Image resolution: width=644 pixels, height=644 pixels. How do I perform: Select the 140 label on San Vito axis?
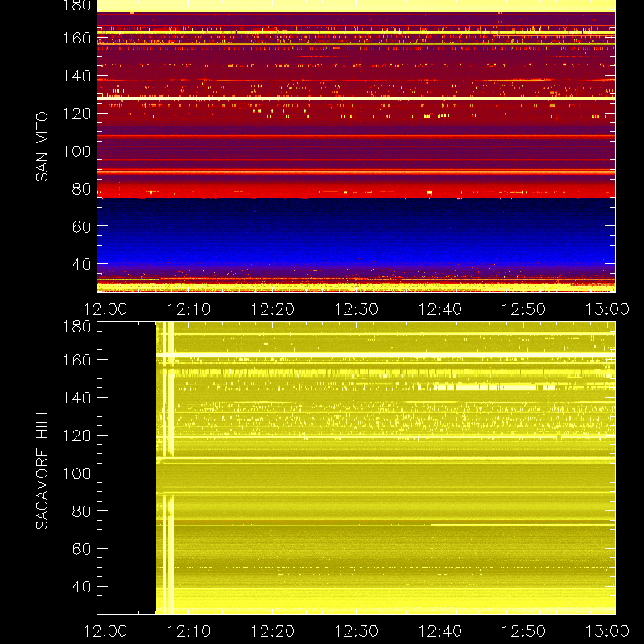click(76, 76)
